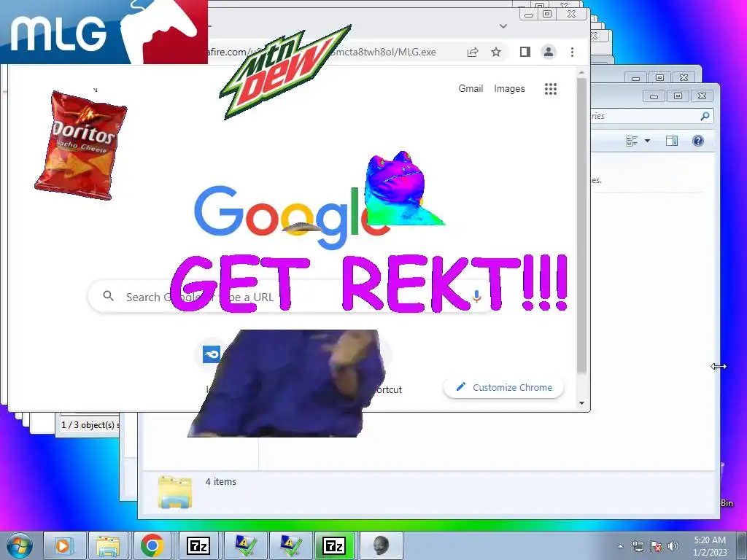The height and width of the screenshot is (560, 747).
Task: Click the Chrome share page icon
Action: point(473,52)
